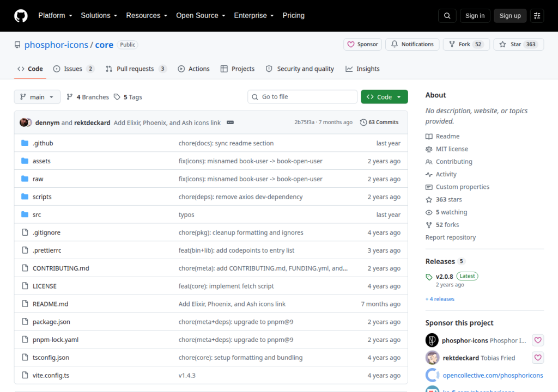Click the Sponsor heart button

point(362,44)
